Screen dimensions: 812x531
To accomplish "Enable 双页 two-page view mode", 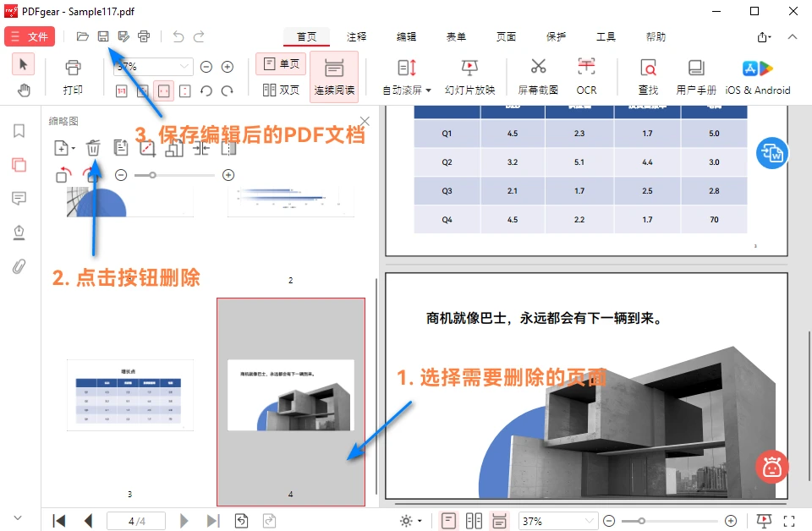I will tap(279, 88).
